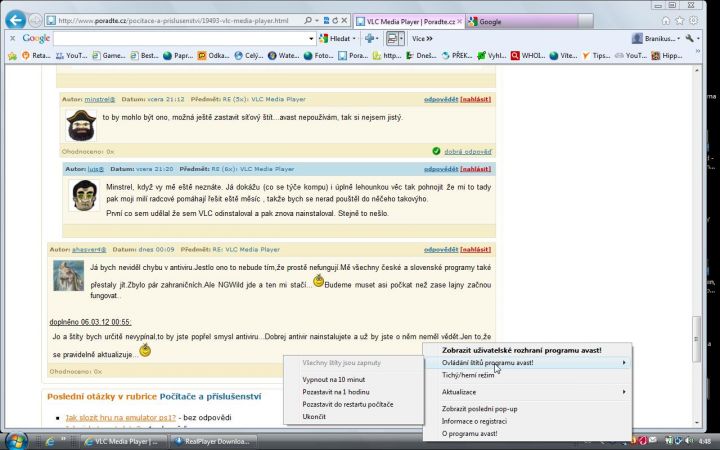The image size is (720, 450).
Task: Stop loading with the address bar X
Action: tap(344, 21)
